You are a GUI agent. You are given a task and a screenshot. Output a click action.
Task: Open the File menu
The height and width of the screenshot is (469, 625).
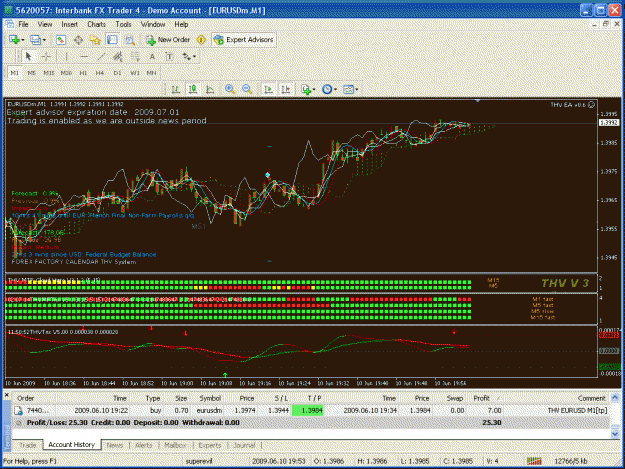click(x=23, y=24)
